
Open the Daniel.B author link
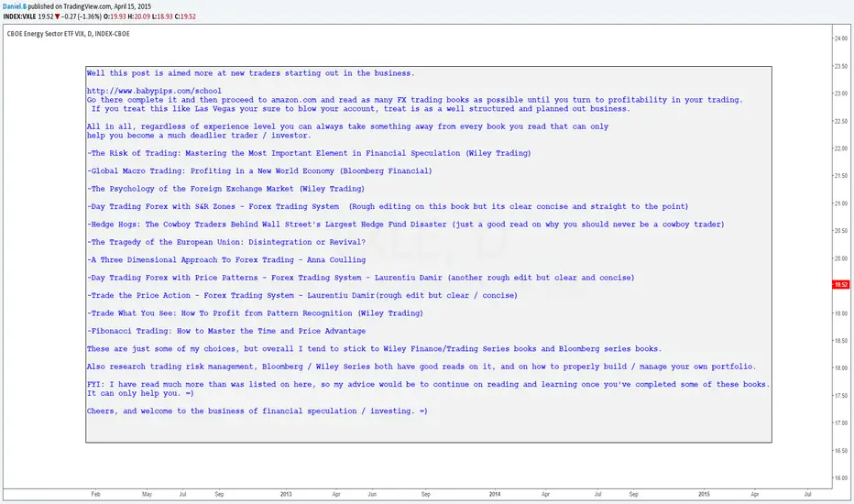click(15, 6)
